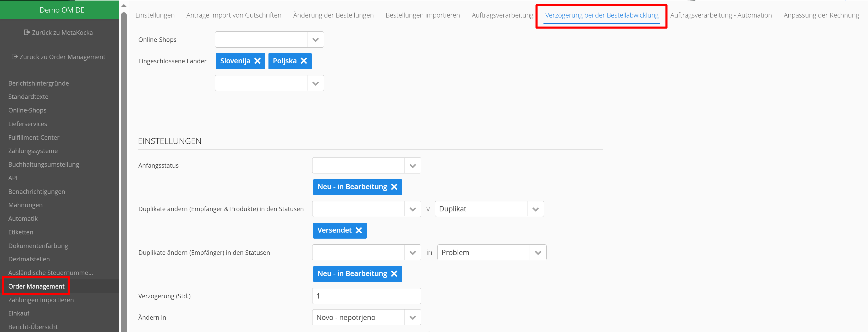
Task: Go to the Einstellungen tab
Action: point(155,15)
